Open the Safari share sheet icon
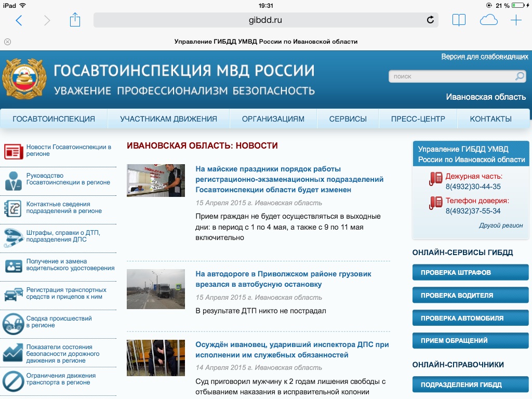 click(x=75, y=20)
